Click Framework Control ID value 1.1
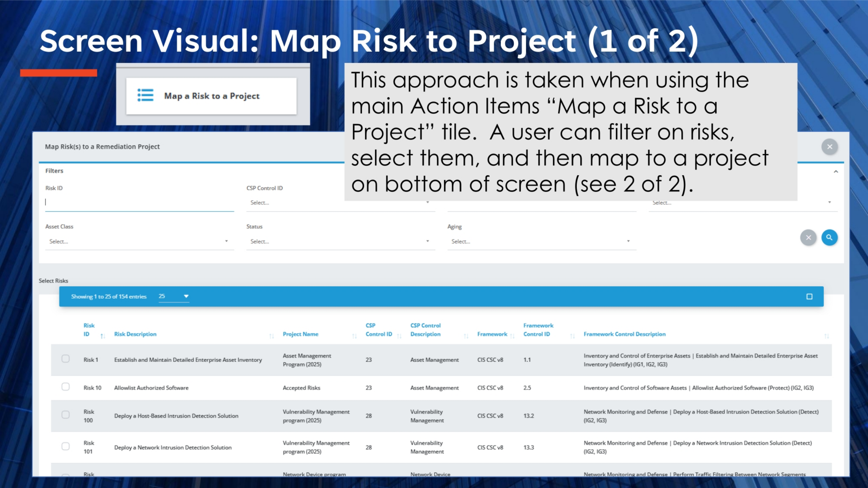Viewport: 868px width, 488px height. (x=527, y=360)
